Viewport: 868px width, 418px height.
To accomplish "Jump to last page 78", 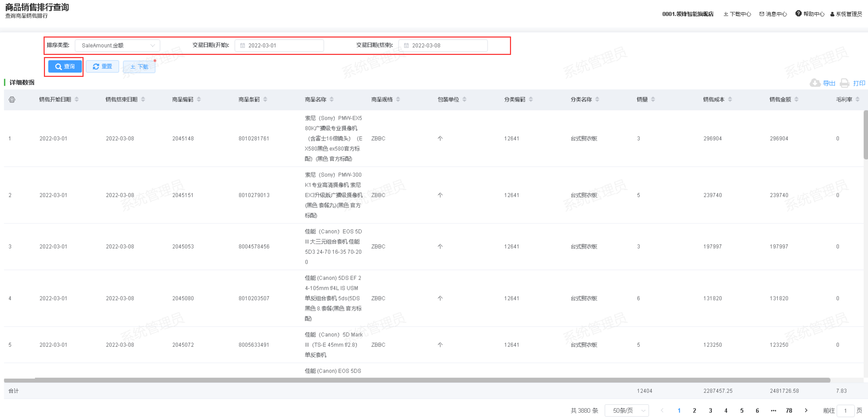I will pos(789,410).
